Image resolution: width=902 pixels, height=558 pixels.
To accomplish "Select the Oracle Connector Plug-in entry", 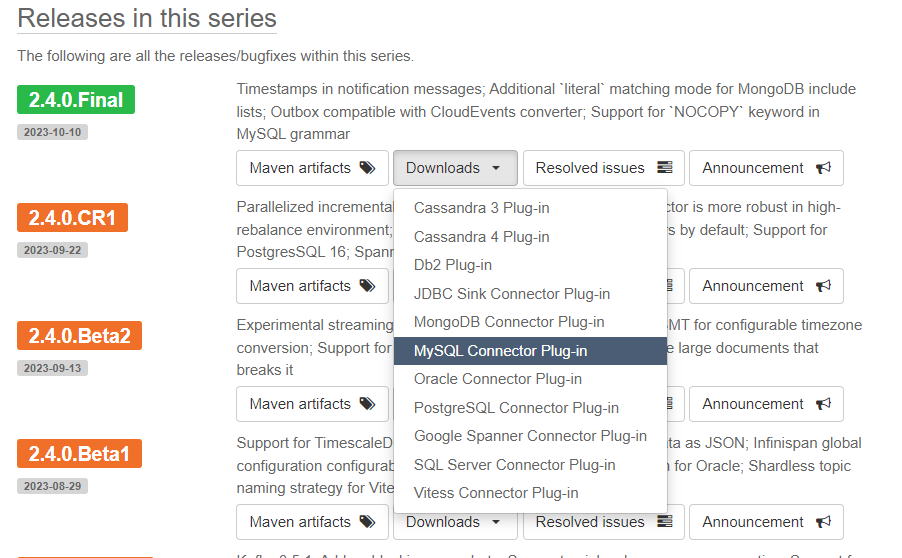I will [497, 379].
